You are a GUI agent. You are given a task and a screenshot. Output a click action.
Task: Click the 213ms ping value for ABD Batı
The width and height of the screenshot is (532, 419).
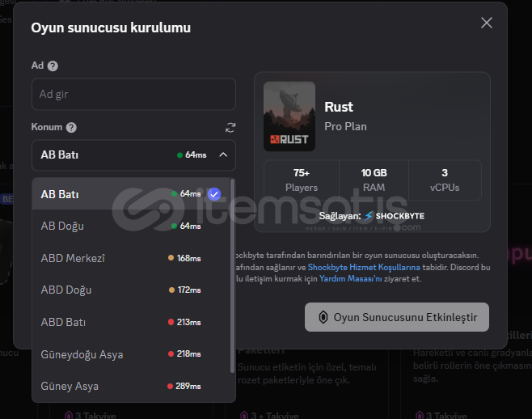coord(188,322)
